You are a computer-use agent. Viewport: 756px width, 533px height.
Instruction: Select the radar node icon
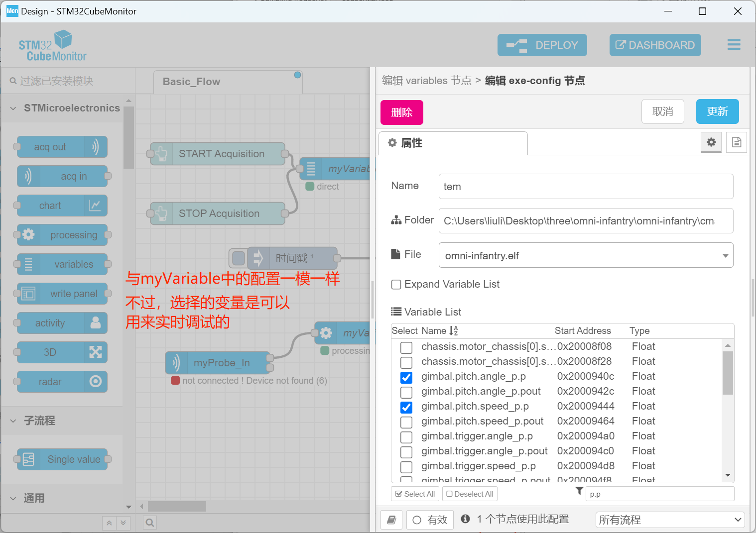(61, 382)
